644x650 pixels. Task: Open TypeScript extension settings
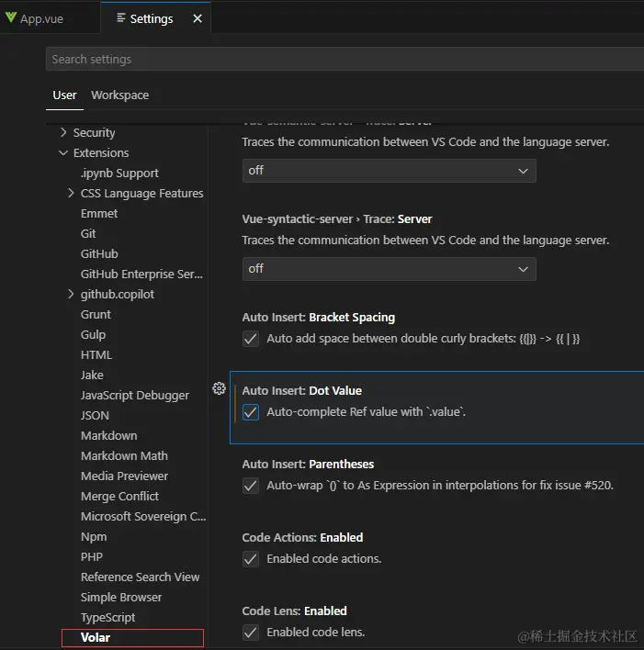[108, 617]
